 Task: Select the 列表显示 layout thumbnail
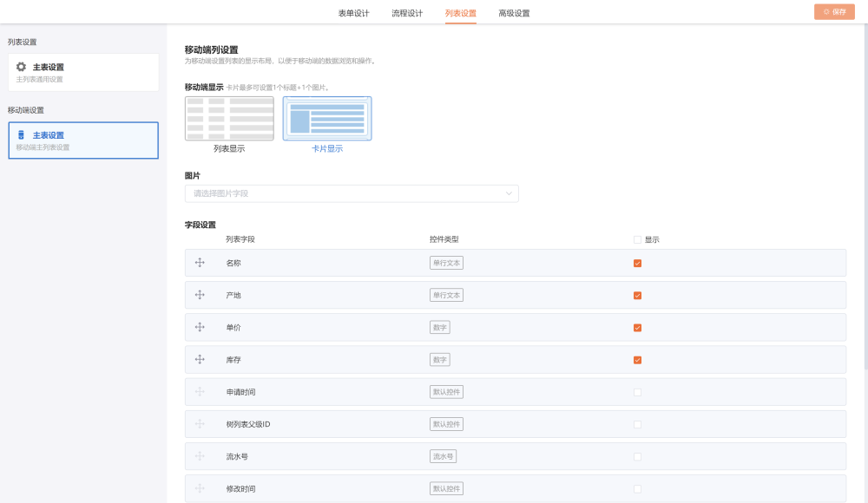click(x=229, y=119)
